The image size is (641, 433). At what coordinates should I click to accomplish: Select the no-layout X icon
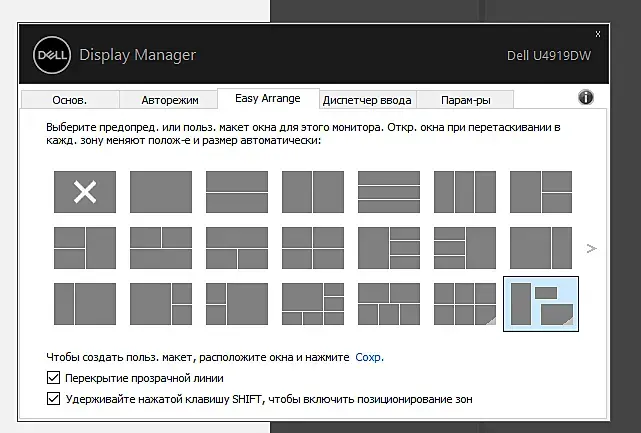click(x=85, y=192)
